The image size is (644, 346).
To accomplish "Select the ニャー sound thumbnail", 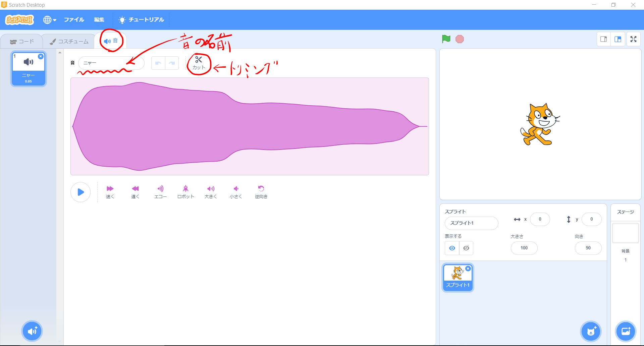I will pos(29,69).
